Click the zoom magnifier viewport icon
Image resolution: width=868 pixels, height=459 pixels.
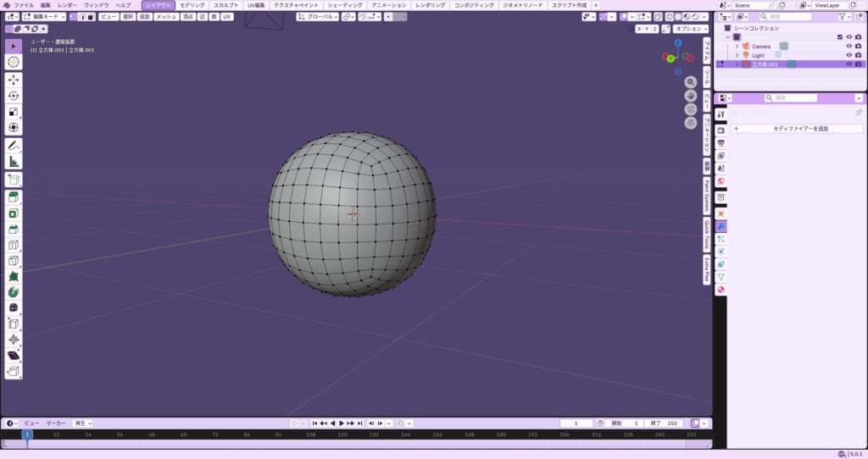pyautogui.click(x=691, y=82)
